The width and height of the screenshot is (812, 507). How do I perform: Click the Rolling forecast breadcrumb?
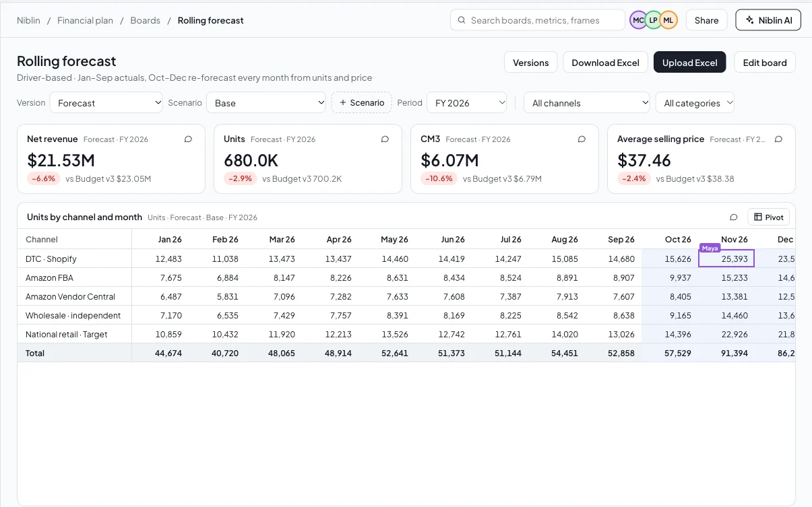(x=211, y=20)
